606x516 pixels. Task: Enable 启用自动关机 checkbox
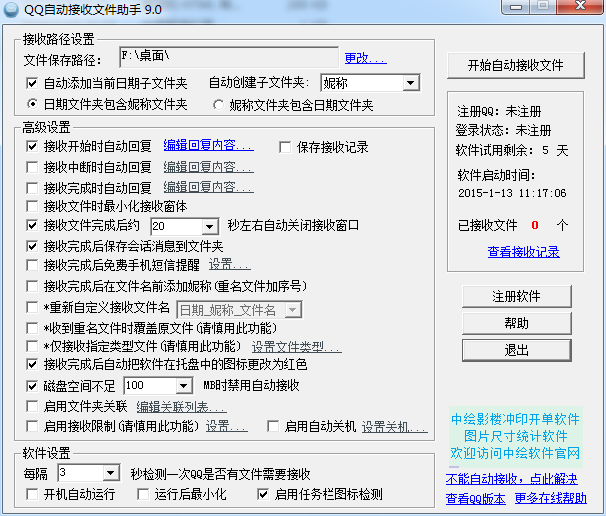[x=273, y=427]
